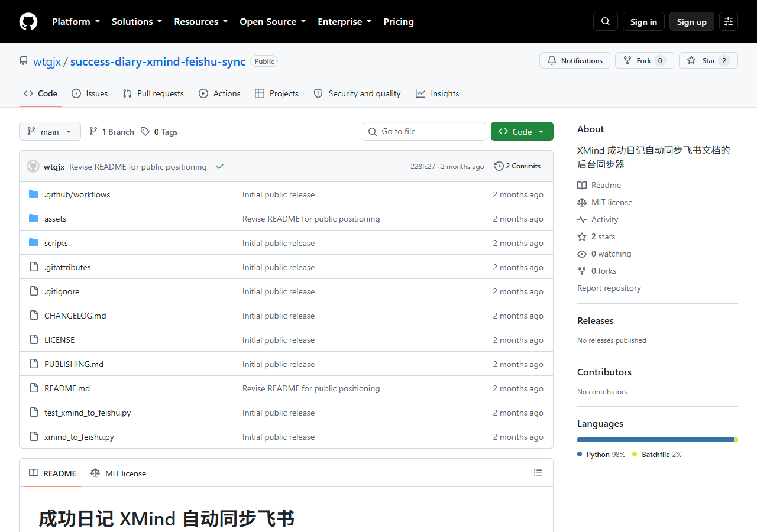Screen dimensions: 757x532
Task: Open Activity link in About
Action: tap(598, 219)
